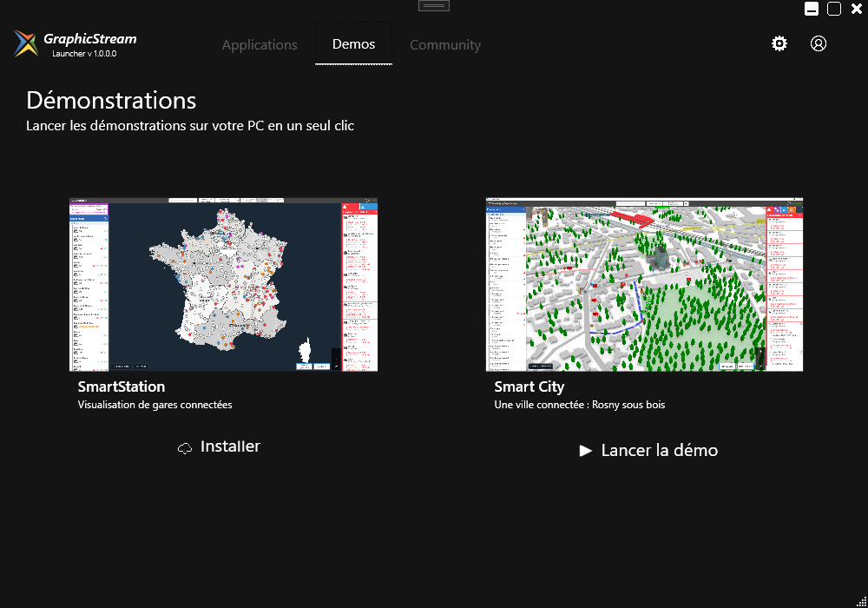Click the Launcher v 1.0.0.0 version label
Viewport: 868px width, 608px height.
click(x=84, y=54)
